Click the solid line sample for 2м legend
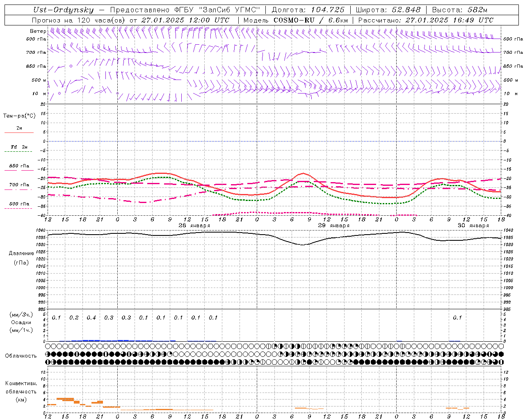The image size is (525, 420). (x=19, y=132)
